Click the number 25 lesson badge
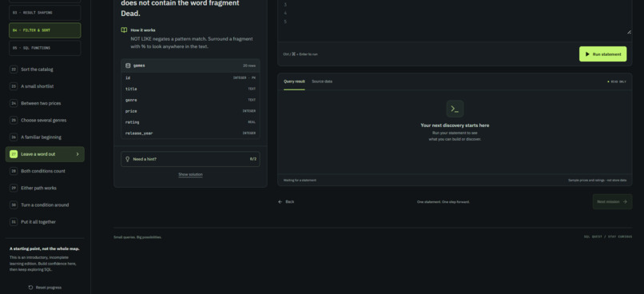The image size is (644, 294). click(x=14, y=121)
